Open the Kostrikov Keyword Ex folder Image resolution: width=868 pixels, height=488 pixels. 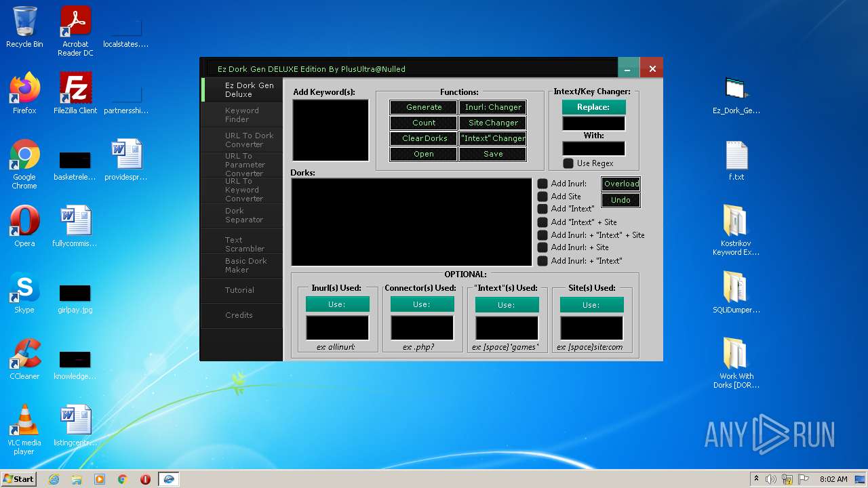pyautogui.click(x=736, y=230)
